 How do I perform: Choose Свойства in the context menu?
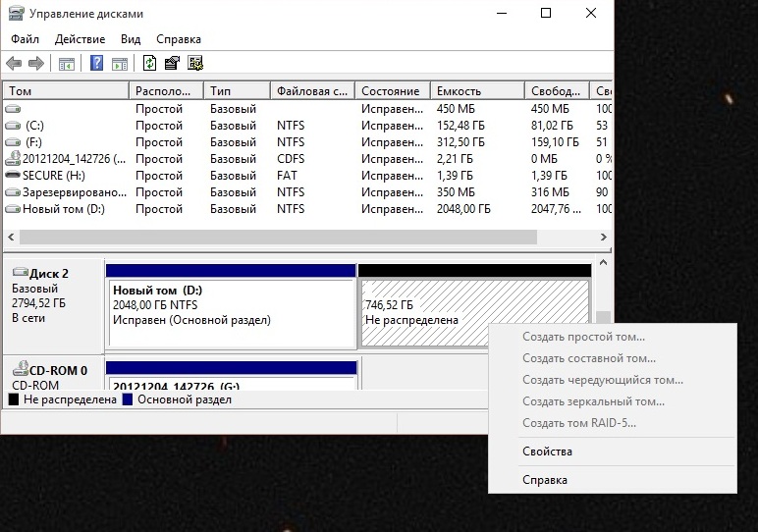click(x=613, y=452)
